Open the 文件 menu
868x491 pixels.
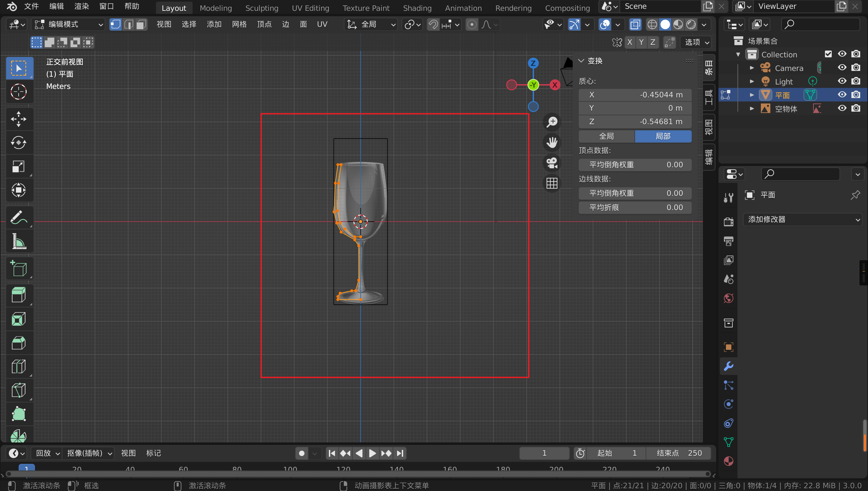(x=32, y=6)
